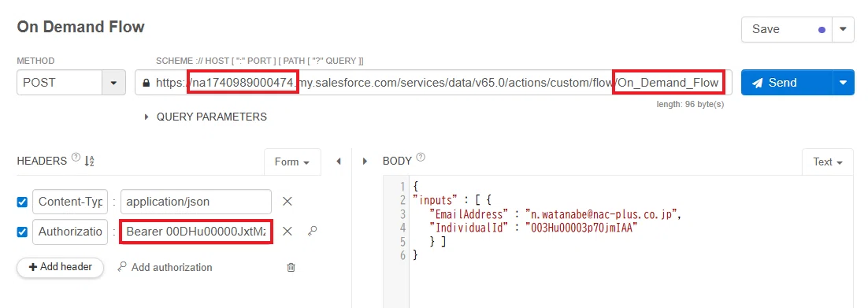The height and width of the screenshot is (308, 868).
Task: Open the headers Form view dropdown
Action: coord(291,161)
